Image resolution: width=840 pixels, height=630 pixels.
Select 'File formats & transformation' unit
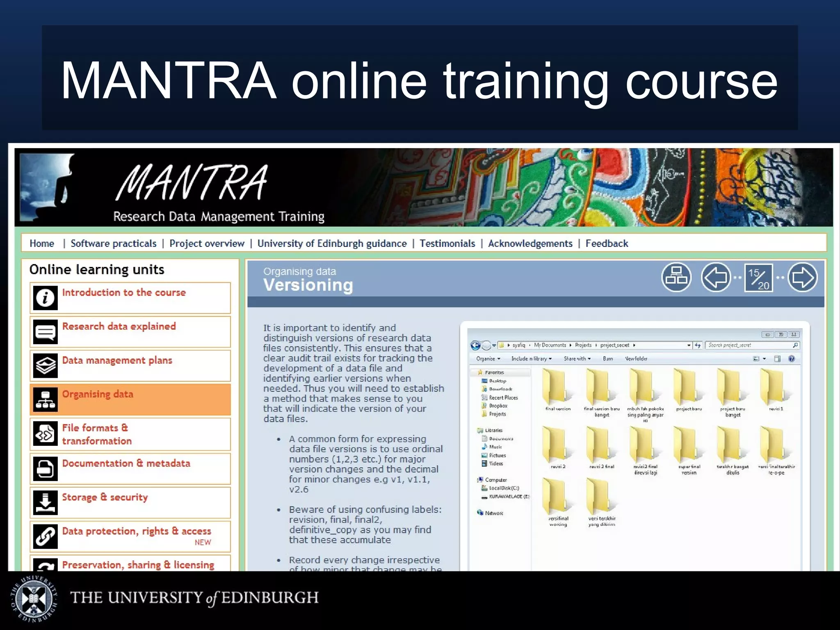click(x=130, y=434)
